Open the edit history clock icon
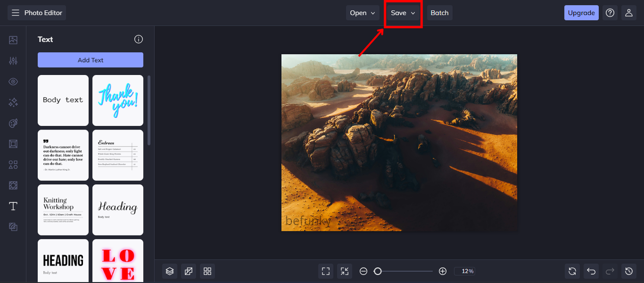The height and width of the screenshot is (283, 644). (629, 271)
